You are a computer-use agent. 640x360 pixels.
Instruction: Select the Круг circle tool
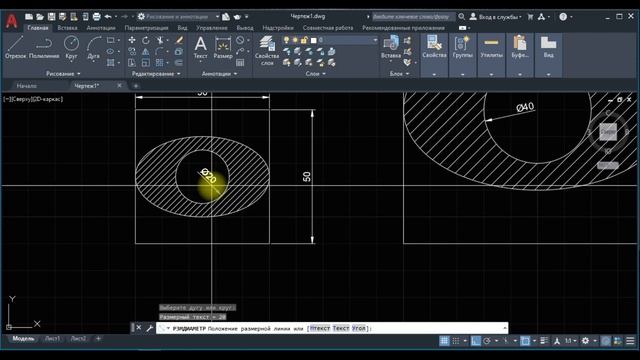click(71, 47)
